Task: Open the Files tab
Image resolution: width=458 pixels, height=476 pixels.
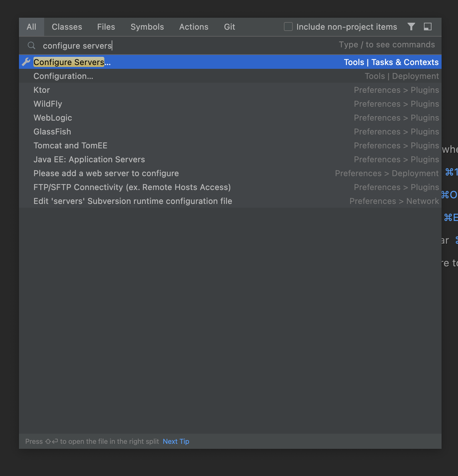Action: tap(106, 27)
